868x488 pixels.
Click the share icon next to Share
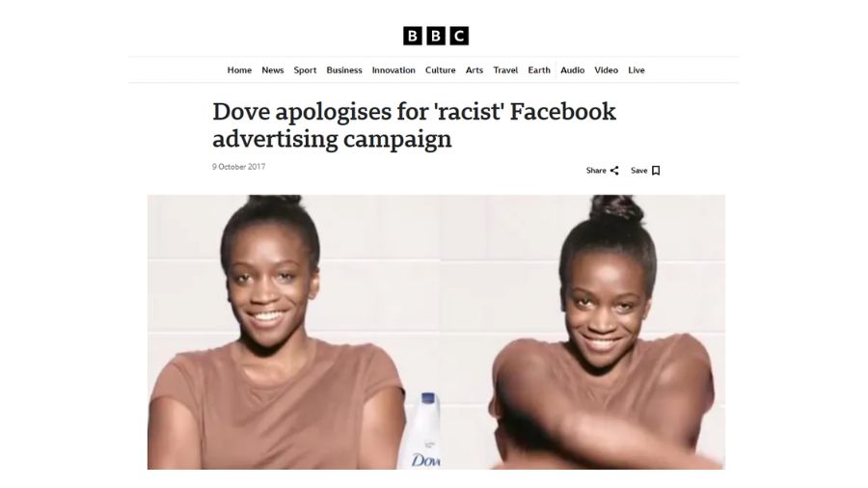click(614, 171)
